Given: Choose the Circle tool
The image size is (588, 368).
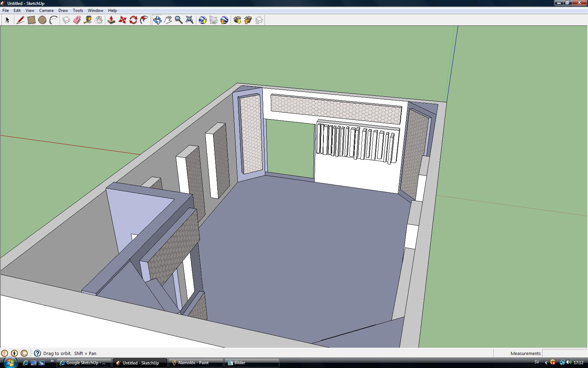Looking at the screenshot, I should [42, 20].
